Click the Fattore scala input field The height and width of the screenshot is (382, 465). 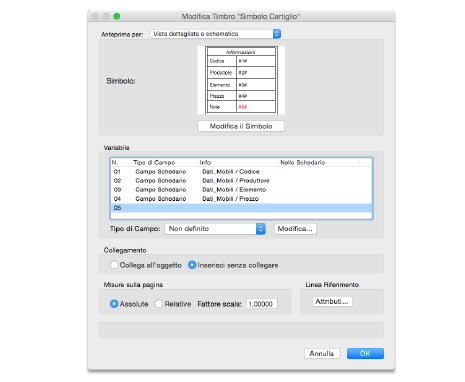(x=262, y=304)
